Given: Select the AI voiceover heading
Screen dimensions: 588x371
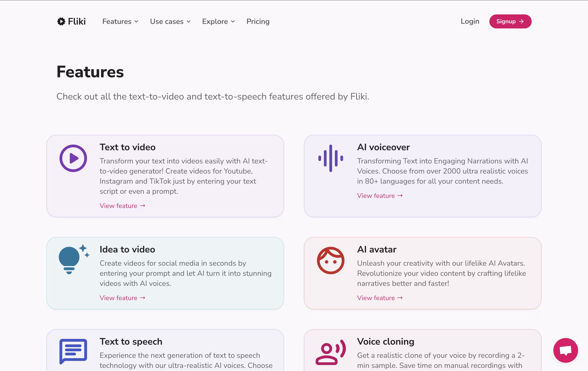Looking at the screenshot, I should coord(383,147).
